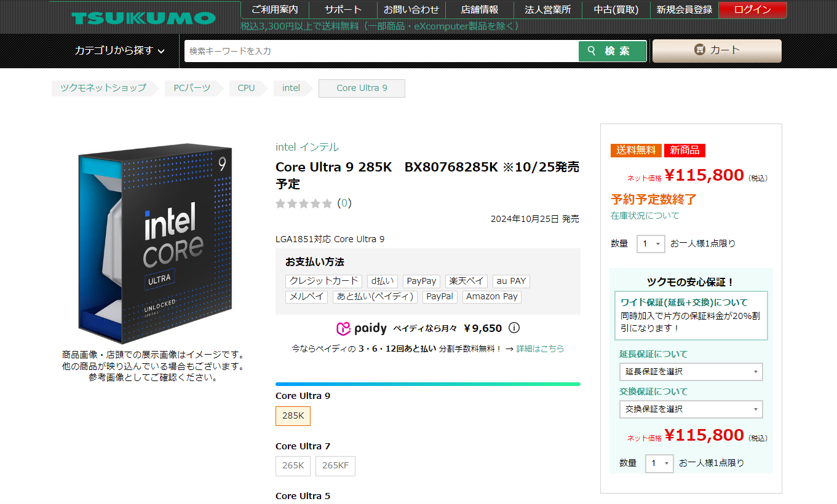Expand カテゴリから探す dropdown
Viewport: 837px width, 504px height.
click(120, 51)
